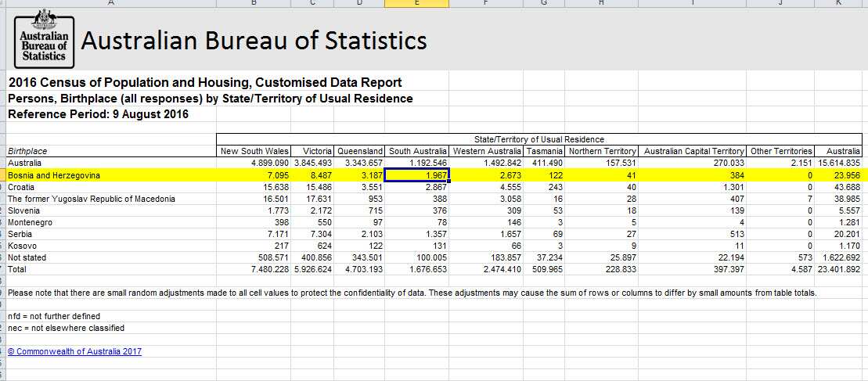Click the active cell showing 1.967

click(x=418, y=175)
